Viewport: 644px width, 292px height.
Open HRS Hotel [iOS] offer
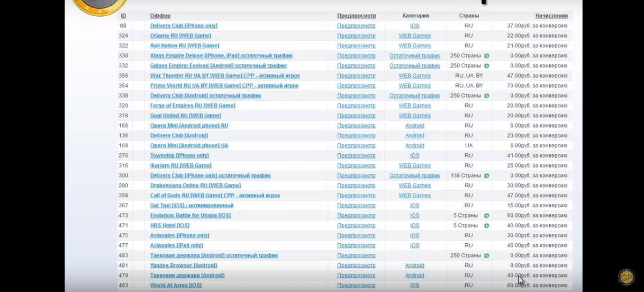tap(170, 226)
